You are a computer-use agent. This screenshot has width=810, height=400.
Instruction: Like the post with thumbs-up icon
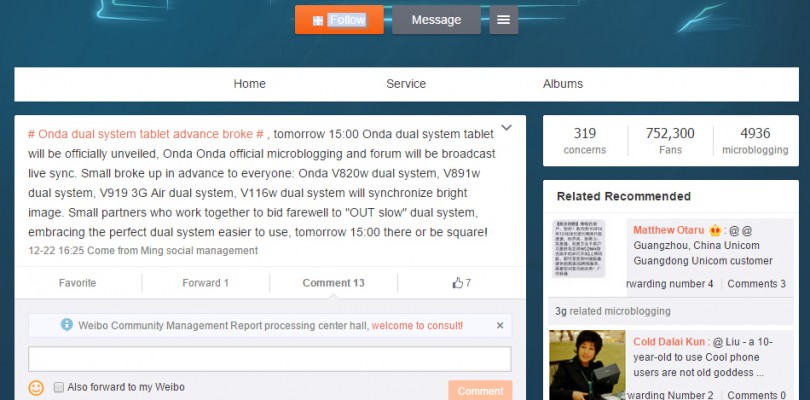coord(461,283)
